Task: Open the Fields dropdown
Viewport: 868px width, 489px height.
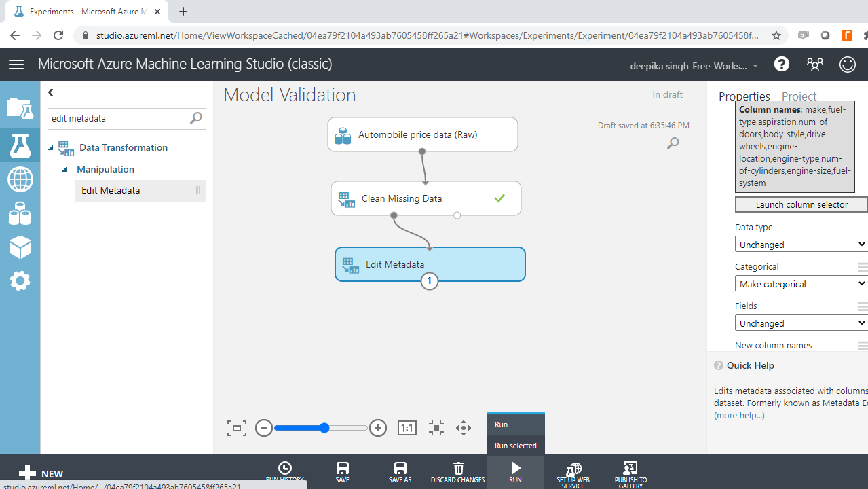Action: [x=801, y=323]
